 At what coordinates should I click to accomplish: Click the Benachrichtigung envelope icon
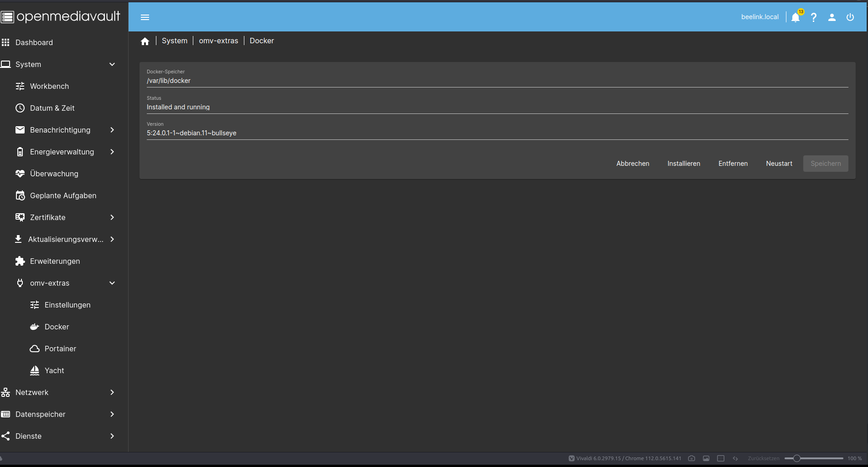20,130
